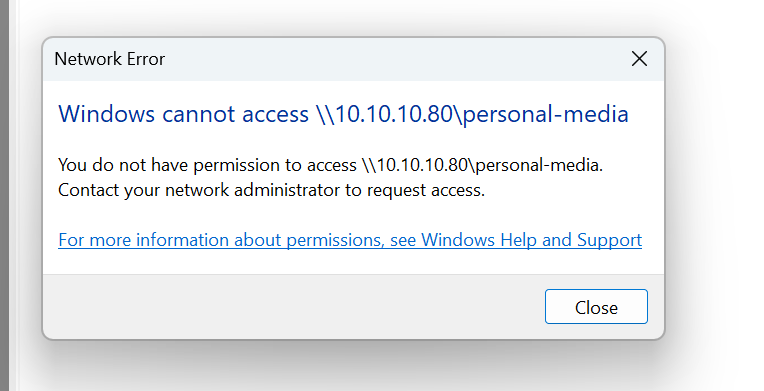764x391 pixels.
Task: Click the Network Error title text
Action: pyautogui.click(x=110, y=59)
